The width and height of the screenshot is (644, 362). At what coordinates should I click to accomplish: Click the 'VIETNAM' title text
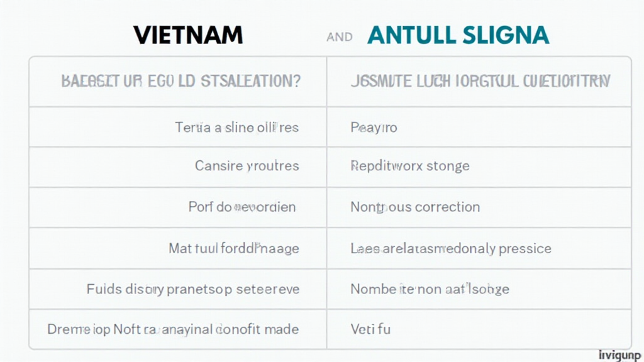pos(188,35)
